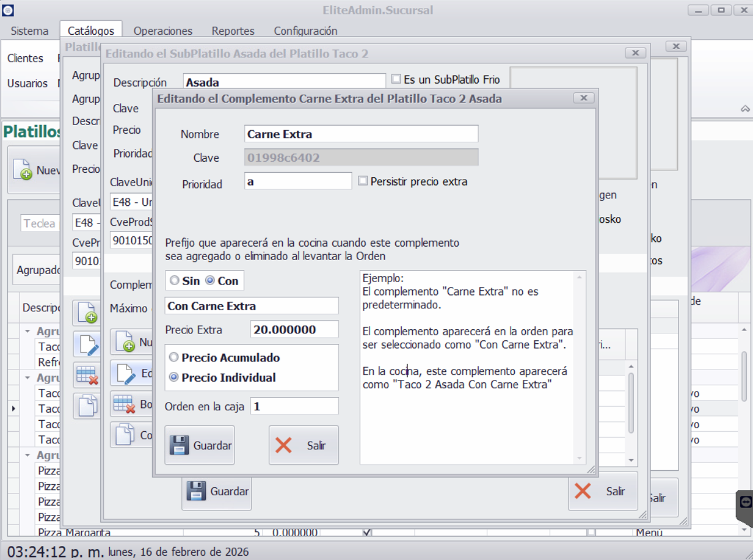Screen dimensions: 753x560
Task: Click the floppy disk icon on Carne Extra Guardar
Action: [x=179, y=445]
